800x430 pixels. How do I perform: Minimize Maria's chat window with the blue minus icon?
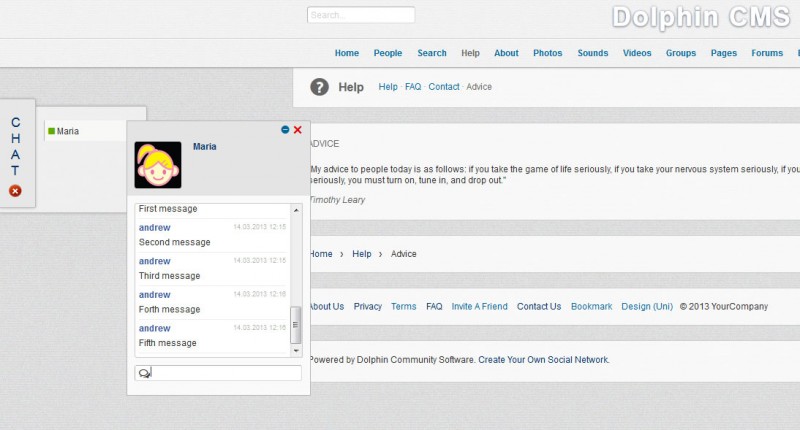[285, 130]
